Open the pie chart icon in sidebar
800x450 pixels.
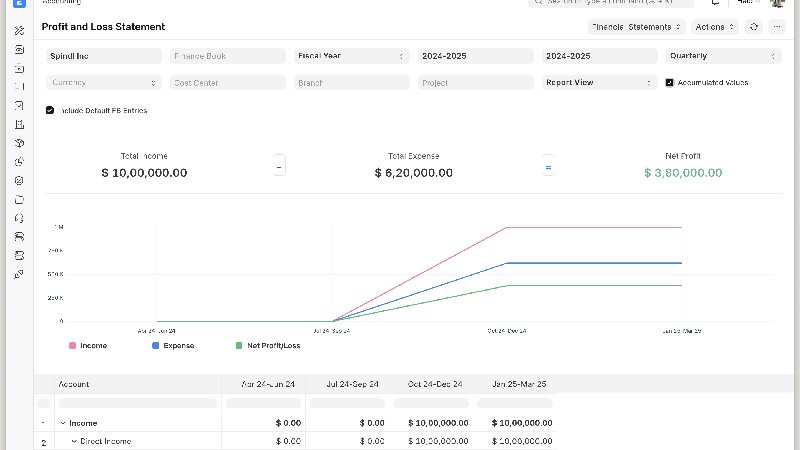click(19, 162)
